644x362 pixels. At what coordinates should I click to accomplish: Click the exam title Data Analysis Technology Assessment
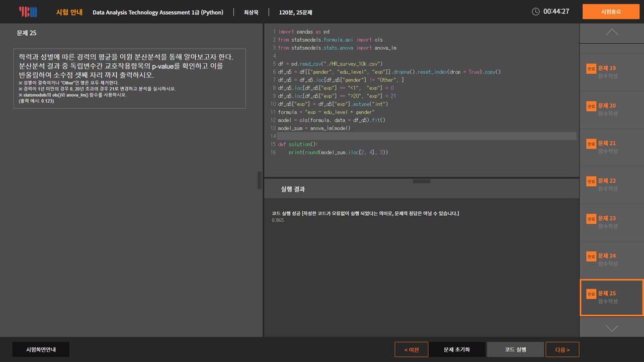(158, 12)
